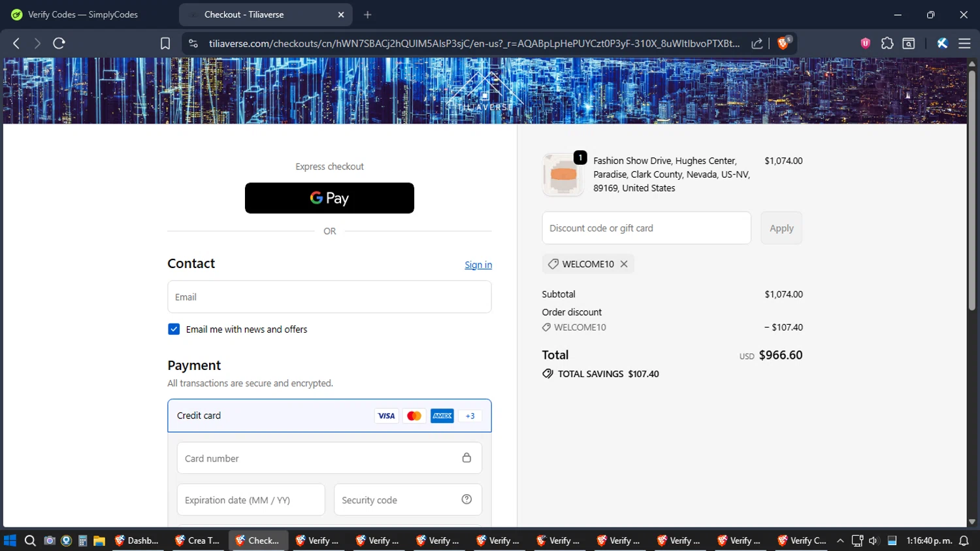Open the volume control in the tray
The height and width of the screenshot is (551, 980).
click(874, 541)
